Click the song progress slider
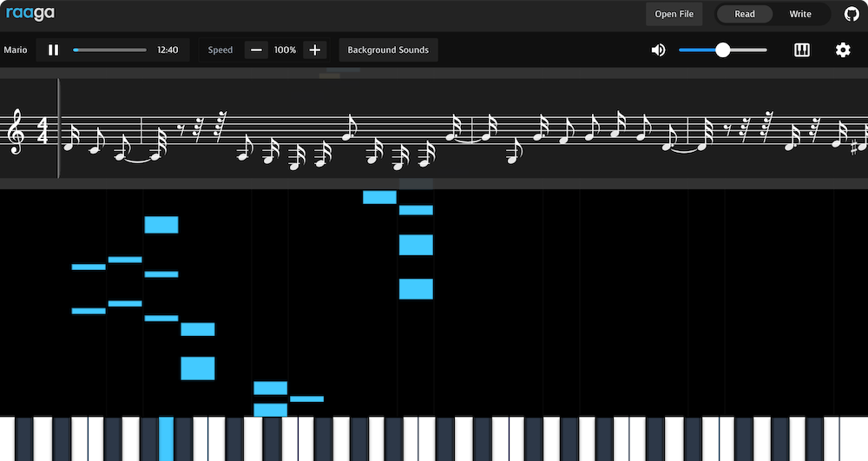Image resolution: width=868 pixels, height=461 pixels. [x=109, y=49]
